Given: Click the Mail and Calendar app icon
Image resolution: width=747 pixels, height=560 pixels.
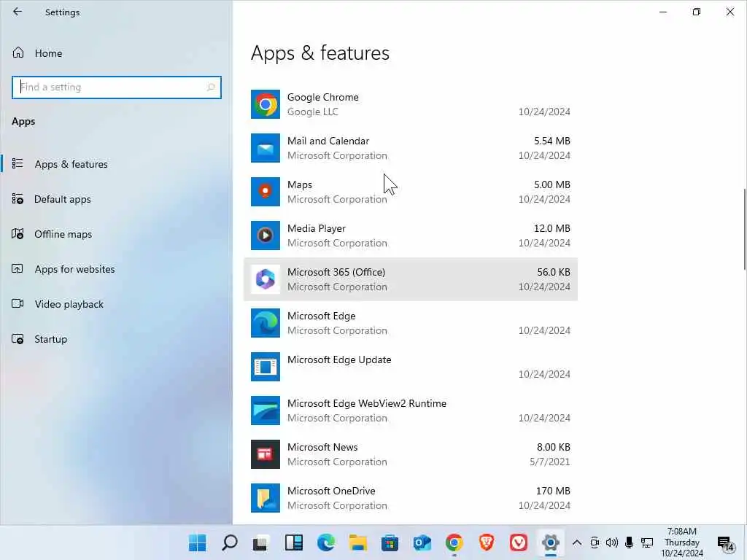Looking at the screenshot, I should point(266,148).
